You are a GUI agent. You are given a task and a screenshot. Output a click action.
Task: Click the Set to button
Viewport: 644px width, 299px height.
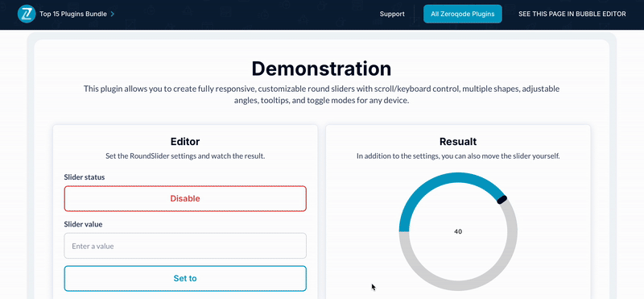(x=185, y=278)
